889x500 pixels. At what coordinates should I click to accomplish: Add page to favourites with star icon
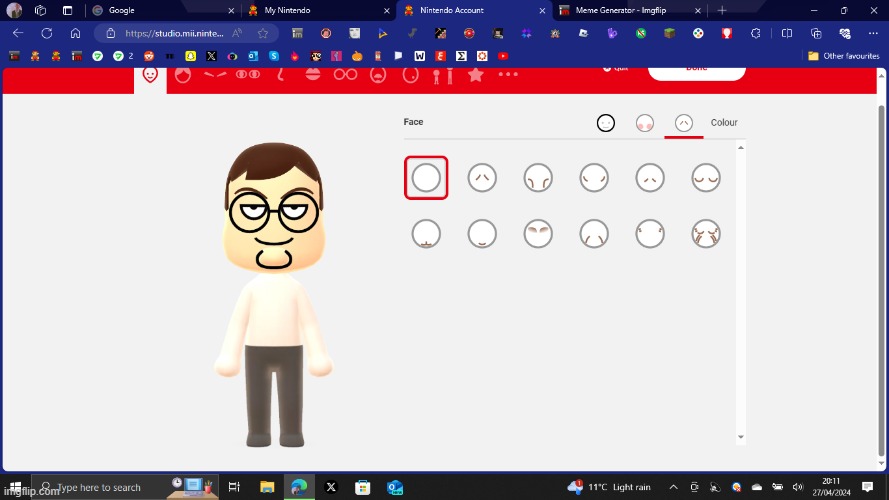pyautogui.click(x=263, y=33)
